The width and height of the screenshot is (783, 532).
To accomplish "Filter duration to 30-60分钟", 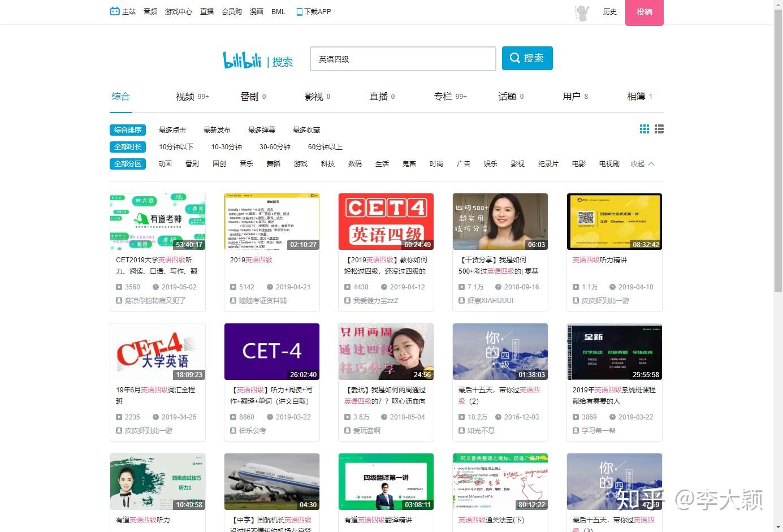I will pyautogui.click(x=275, y=147).
